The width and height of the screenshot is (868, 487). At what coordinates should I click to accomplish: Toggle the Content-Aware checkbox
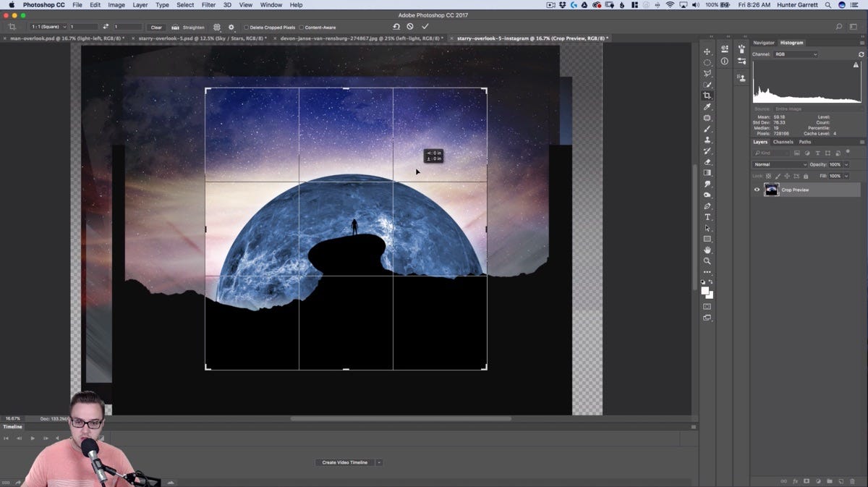coord(302,27)
